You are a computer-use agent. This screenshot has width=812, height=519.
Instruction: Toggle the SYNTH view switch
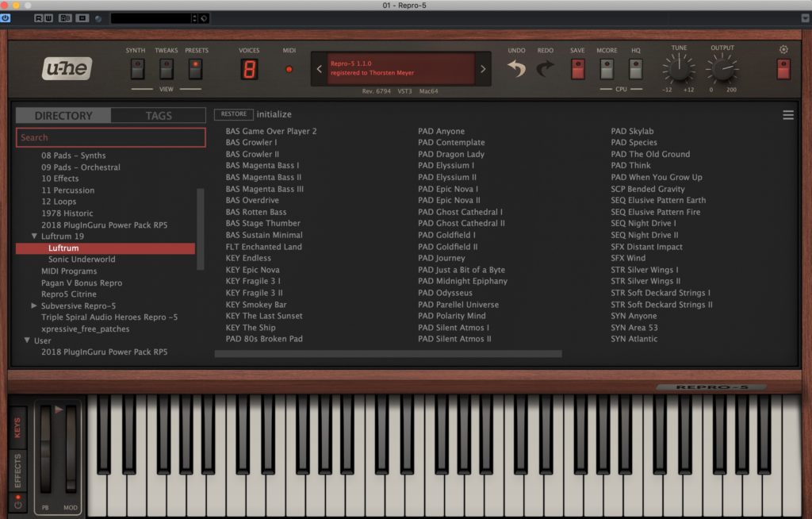[x=137, y=69]
